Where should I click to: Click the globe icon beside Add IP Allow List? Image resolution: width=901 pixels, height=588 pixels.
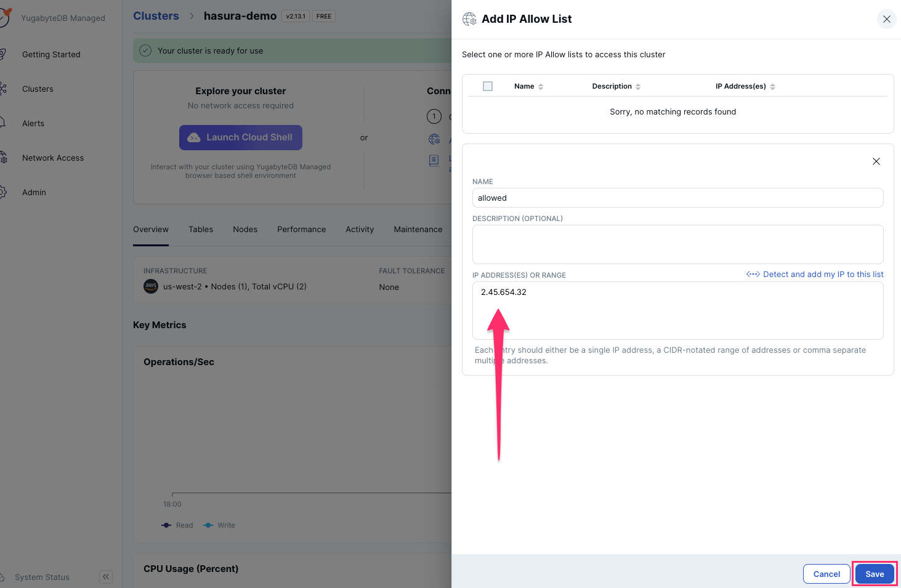[x=469, y=19]
